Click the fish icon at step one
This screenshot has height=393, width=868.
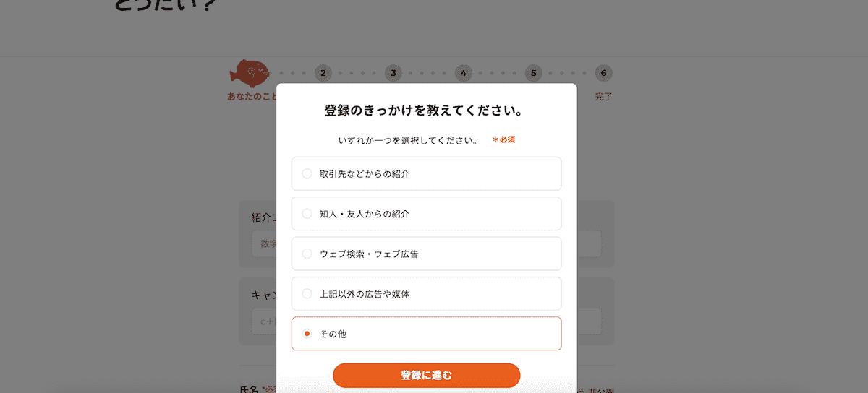coord(250,72)
